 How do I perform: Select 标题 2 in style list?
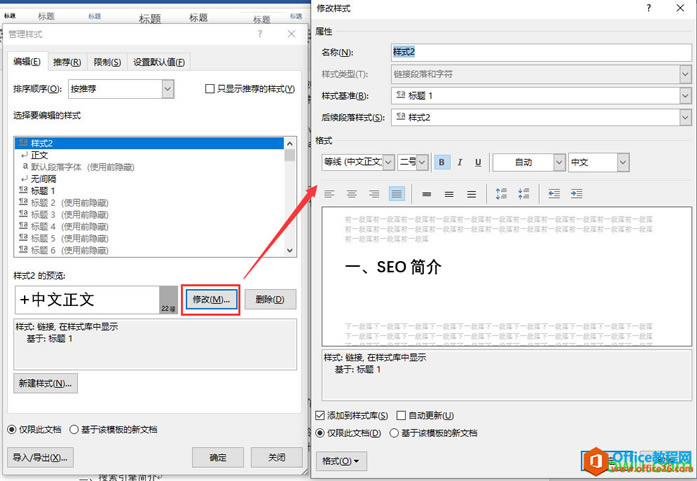click(149, 203)
